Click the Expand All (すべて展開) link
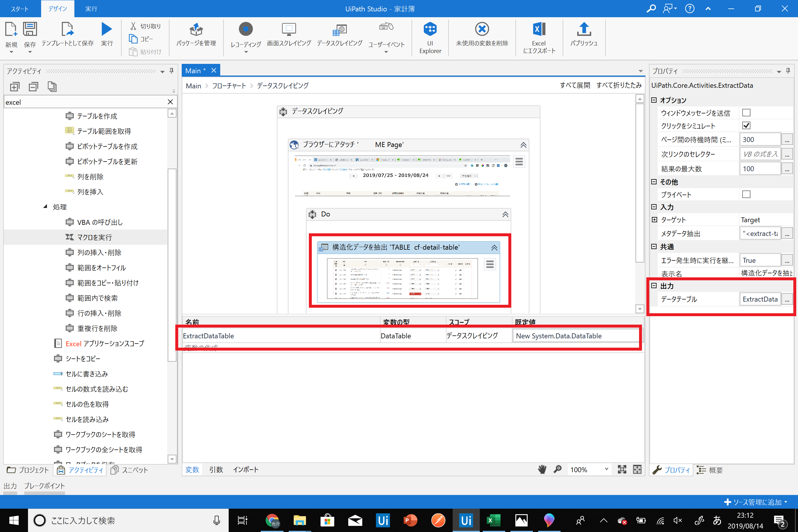798x532 pixels. pyautogui.click(x=575, y=85)
